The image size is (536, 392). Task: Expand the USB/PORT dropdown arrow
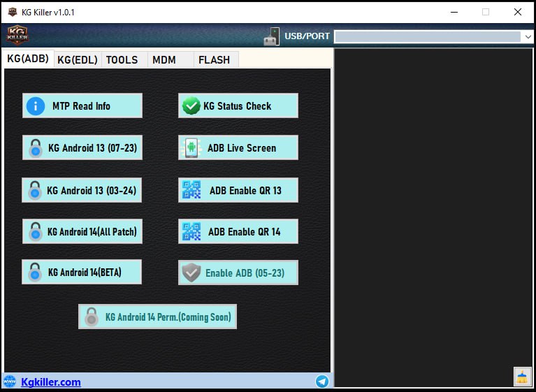[x=528, y=36]
